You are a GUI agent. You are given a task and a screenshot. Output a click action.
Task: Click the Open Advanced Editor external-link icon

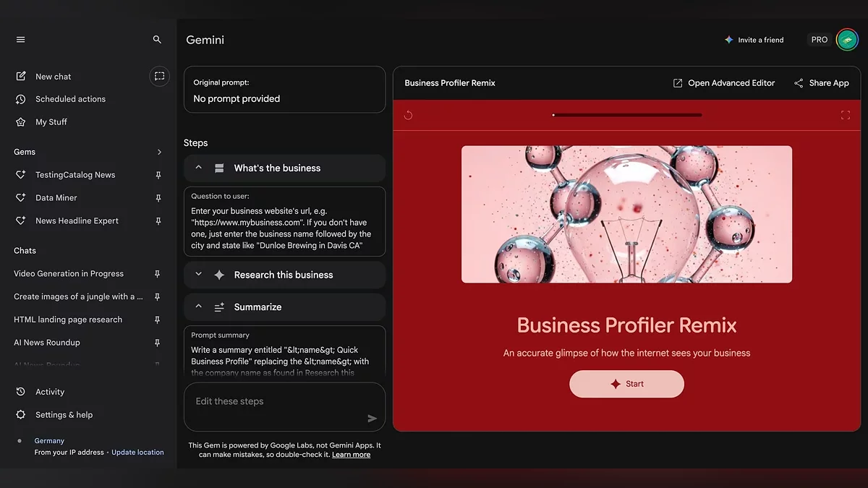point(678,83)
